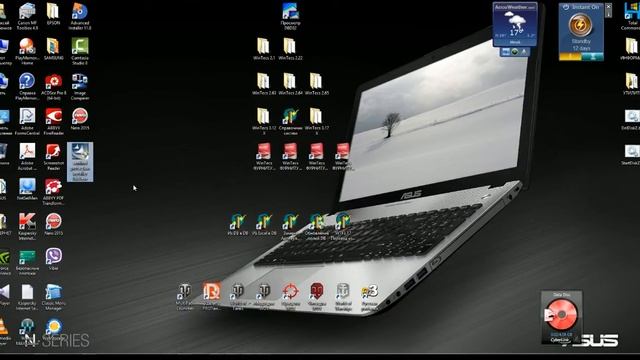The image size is (640, 360).
Task: Select the highlighted desktop shortcut icon
Action: (80, 162)
